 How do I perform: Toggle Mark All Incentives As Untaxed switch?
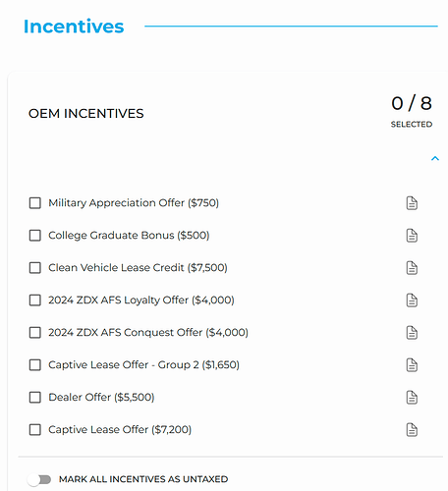coord(39,479)
